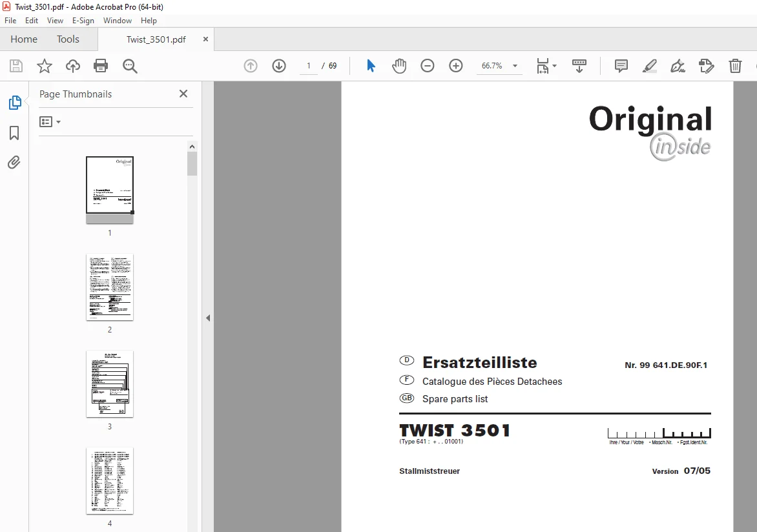This screenshot has width=757, height=532.
Task: Click 'Nr. 99 641.DE.90F.1' text
Action: coord(666,365)
